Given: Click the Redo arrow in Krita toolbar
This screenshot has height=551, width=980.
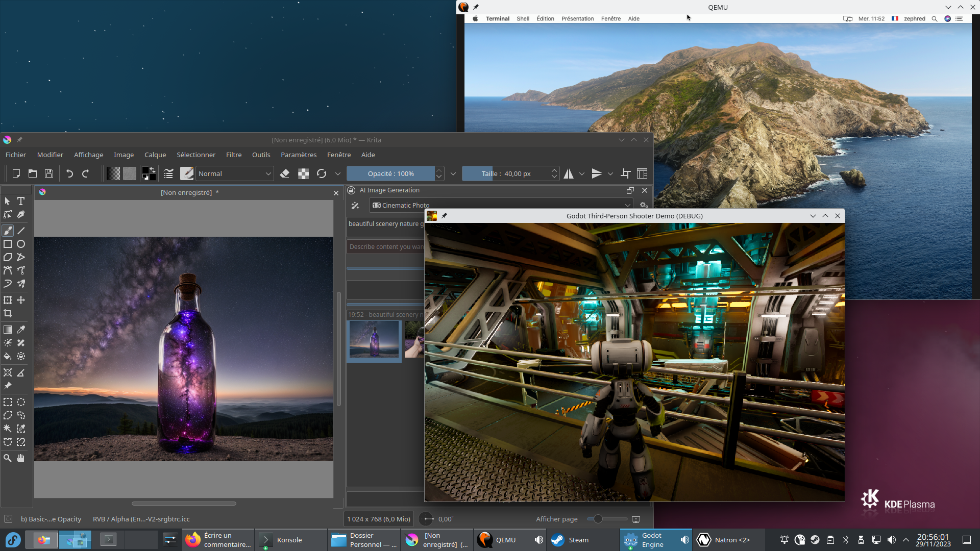Looking at the screenshot, I should click(x=86, y=173).
